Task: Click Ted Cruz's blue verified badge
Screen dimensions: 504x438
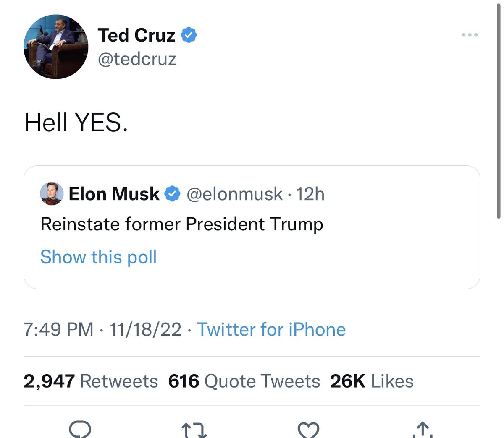Action: click(189, 35)
